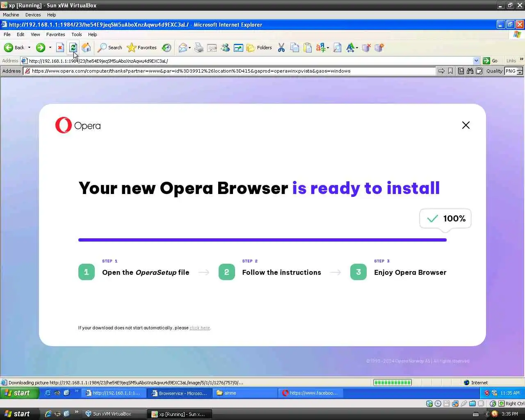Open VirtualBox Machine menu
525x420 pixels.
pos(11,15)
